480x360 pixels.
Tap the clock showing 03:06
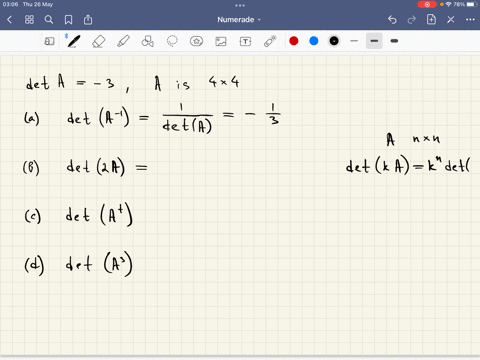[10, 4]
